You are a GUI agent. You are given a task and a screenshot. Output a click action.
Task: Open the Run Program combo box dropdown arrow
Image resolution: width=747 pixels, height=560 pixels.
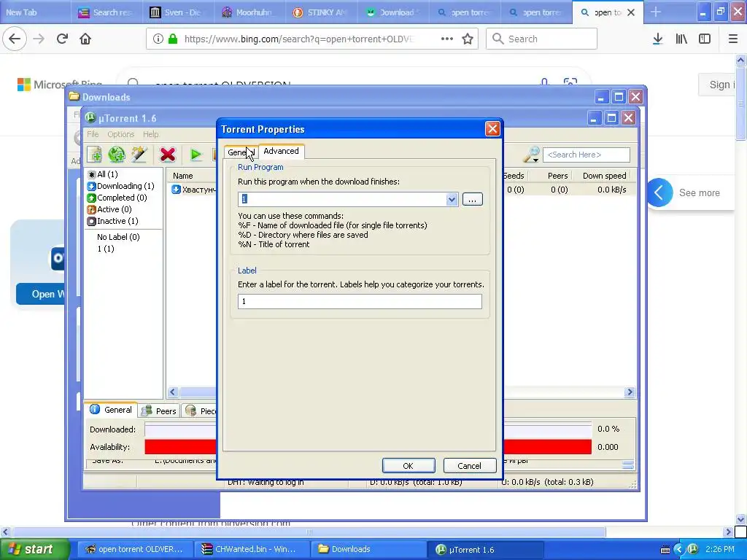click(x=452, y=199)
